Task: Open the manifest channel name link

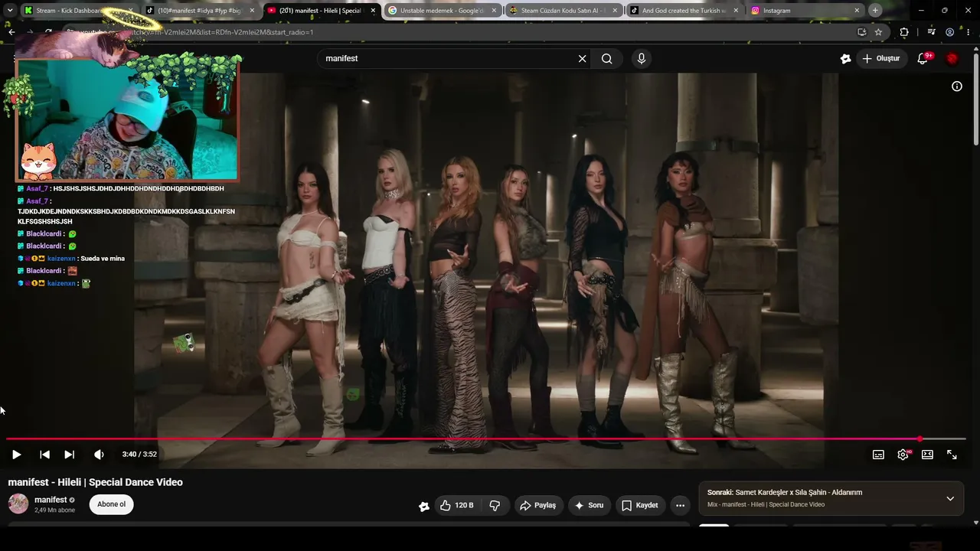Action: click(51, 500)
